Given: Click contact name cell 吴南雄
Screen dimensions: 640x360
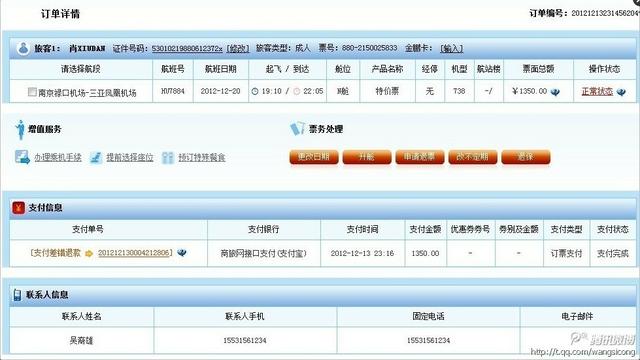Looking at the screenshot, I should coord(81,340).
